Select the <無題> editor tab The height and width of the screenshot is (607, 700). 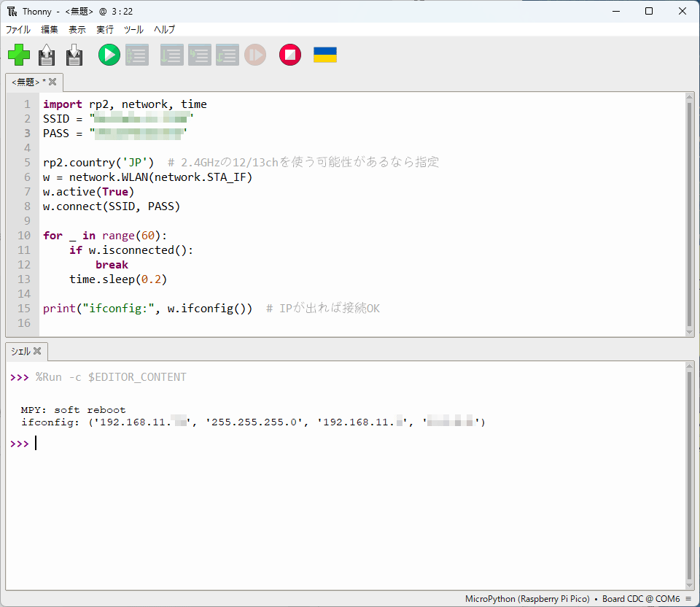(x=28, y=82)
